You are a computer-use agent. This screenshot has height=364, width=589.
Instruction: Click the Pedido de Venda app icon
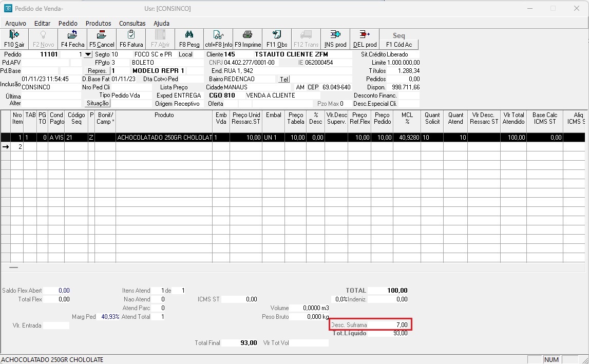coord(8,8)
